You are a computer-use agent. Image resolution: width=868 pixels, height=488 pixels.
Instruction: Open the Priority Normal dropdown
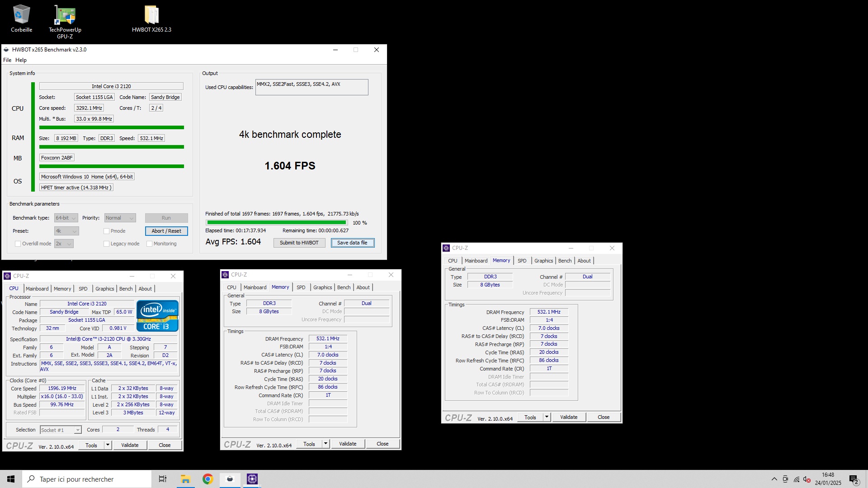click(x=120, y=218)
